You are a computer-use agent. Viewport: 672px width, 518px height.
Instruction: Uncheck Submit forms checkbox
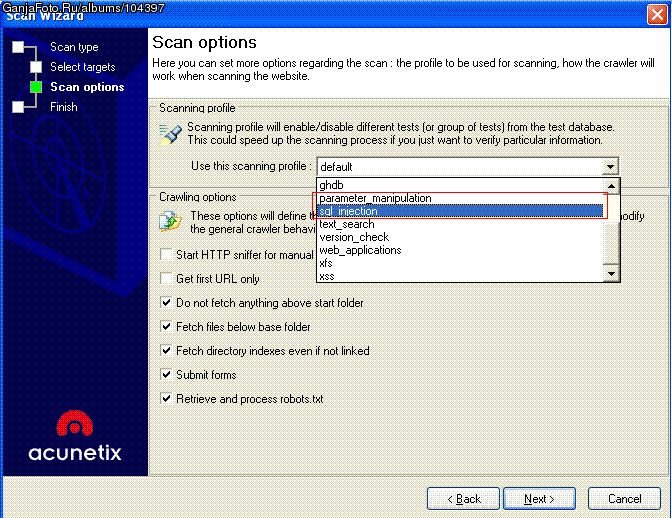tap(167, 375)
